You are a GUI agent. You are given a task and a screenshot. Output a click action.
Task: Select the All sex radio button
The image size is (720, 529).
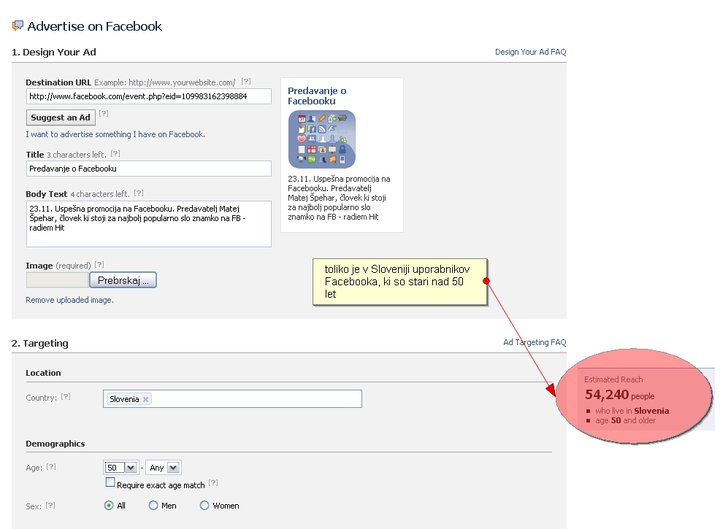tap(109, 506)
